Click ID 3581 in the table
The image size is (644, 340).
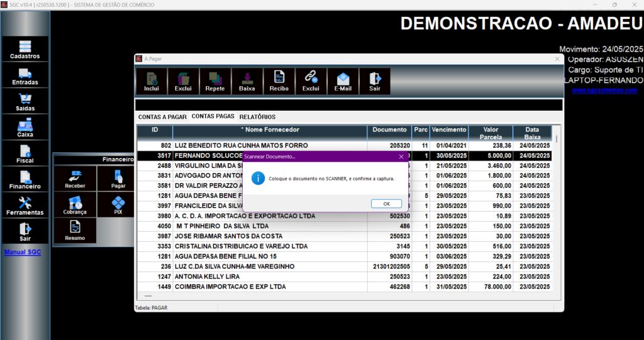pos(155,186)
